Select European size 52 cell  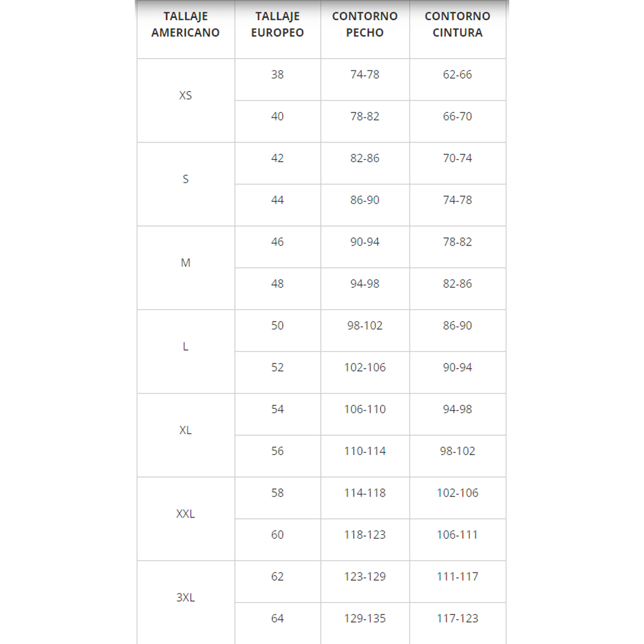277,367
